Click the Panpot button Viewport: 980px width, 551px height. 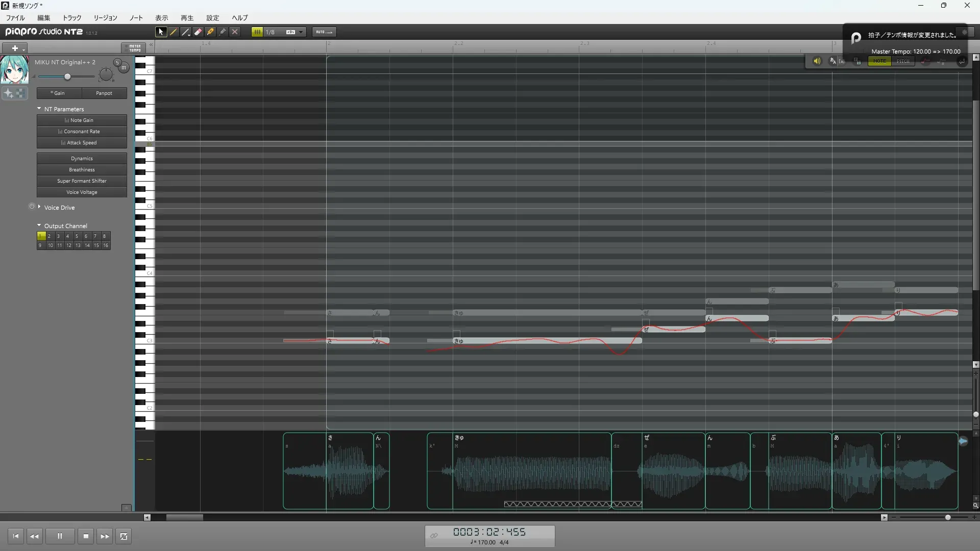(x=104, y=93)
